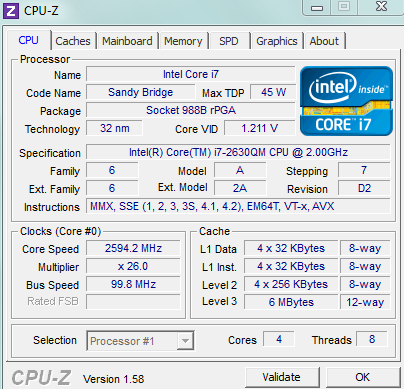Click the Instructions field listing MMX, SSE
Screen dimensions: 404x389
pyautogui.click(x=238, y=206)
